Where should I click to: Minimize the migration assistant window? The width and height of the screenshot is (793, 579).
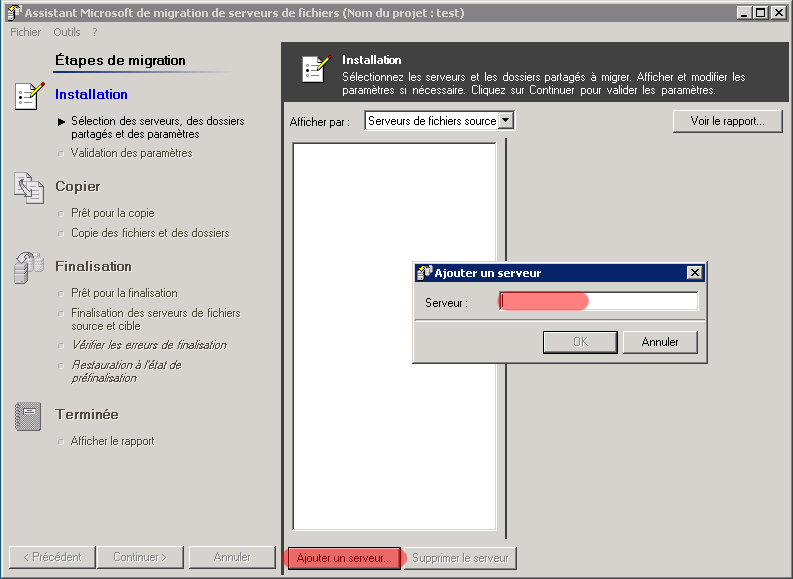coord(744,13)
